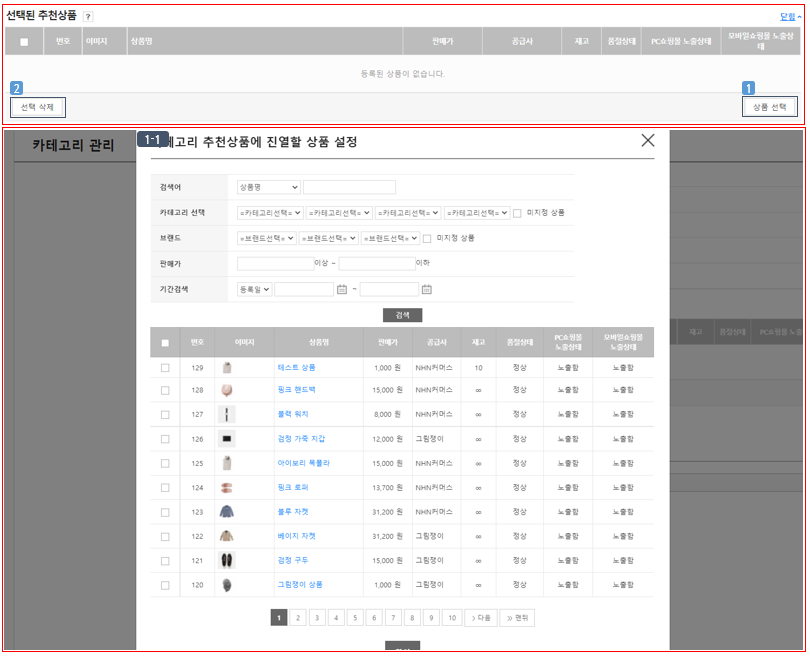Click the 핑크 핸드백 product thumbnail
Image resolution: width=810 pixels, height=657 pixels.
227,390
